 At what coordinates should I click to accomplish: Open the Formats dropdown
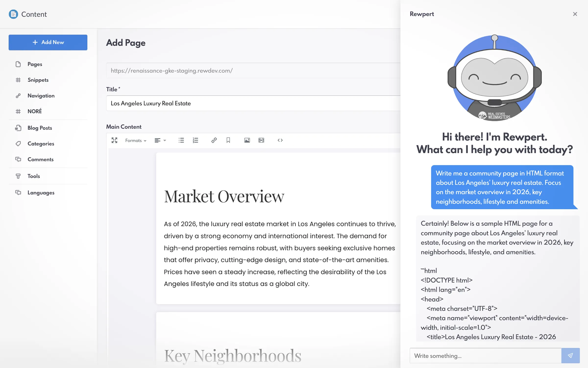click(x=136, y=140)
